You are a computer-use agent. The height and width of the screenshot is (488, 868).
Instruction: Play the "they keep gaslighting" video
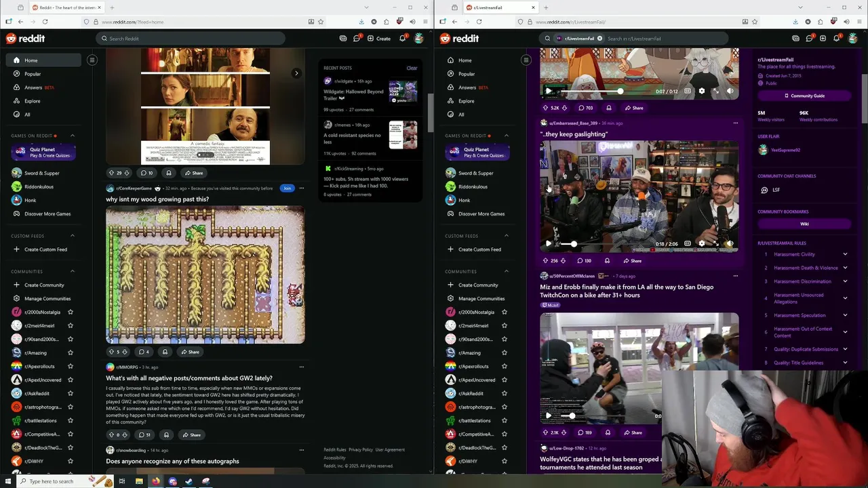point(549,243)
